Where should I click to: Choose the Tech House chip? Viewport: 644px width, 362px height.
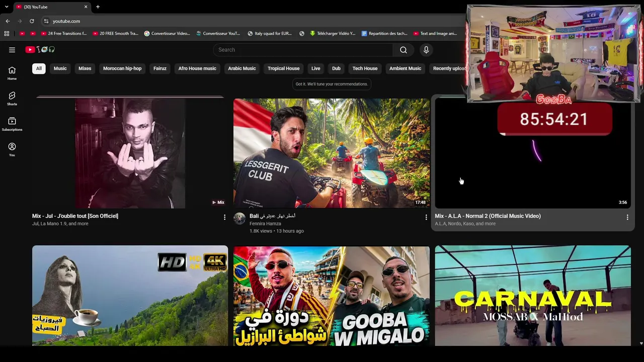point(365,68)
